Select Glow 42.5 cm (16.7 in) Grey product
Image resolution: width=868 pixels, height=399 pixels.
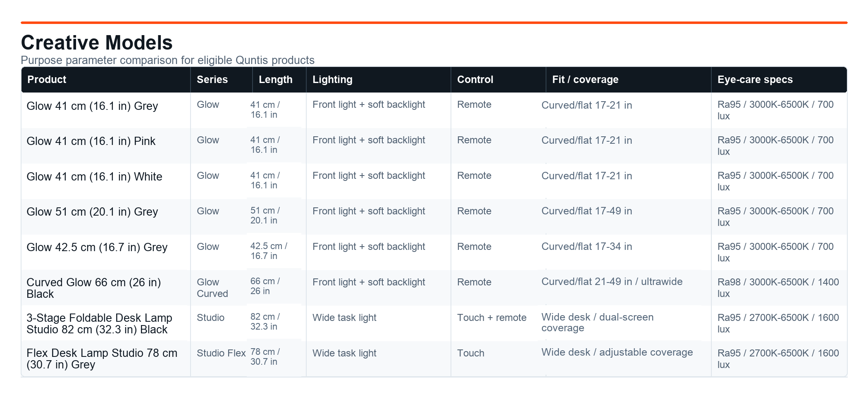point(97,247)
